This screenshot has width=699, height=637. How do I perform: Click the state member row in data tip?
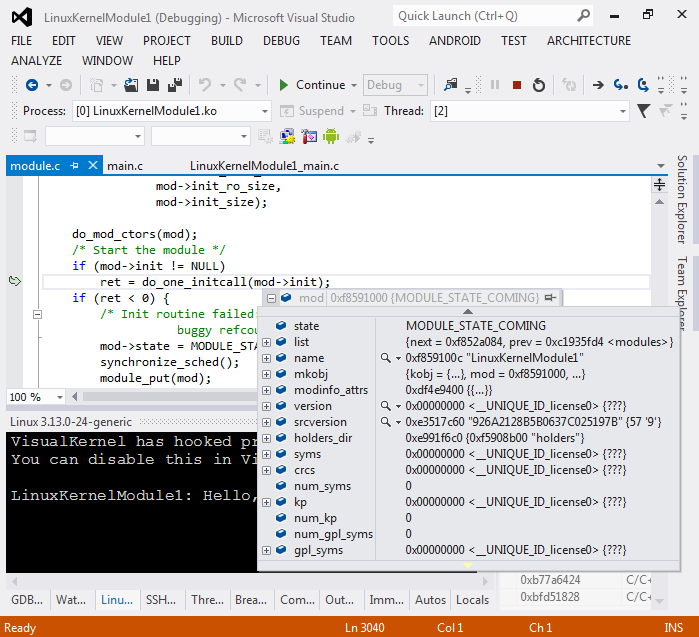coord(469,326)
